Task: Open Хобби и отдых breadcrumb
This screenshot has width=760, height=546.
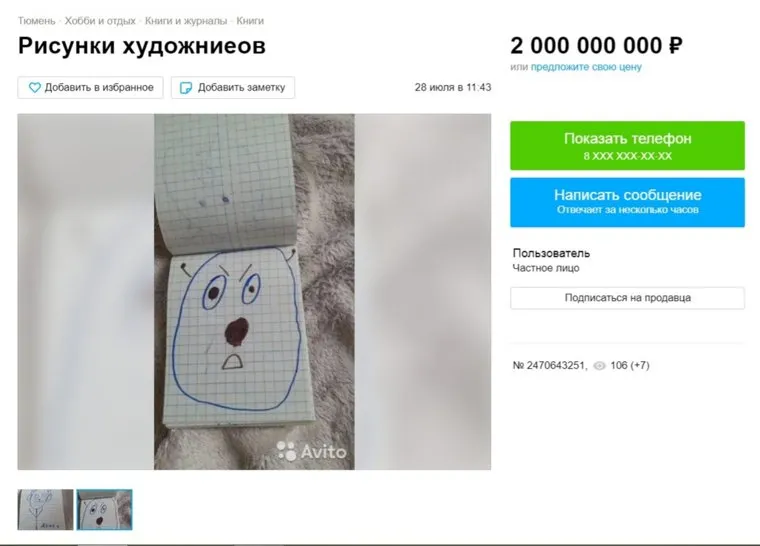Action: (100, 21)
